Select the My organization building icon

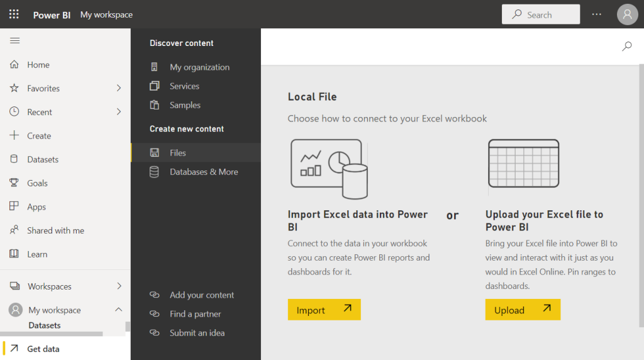[x=155, y=67]
